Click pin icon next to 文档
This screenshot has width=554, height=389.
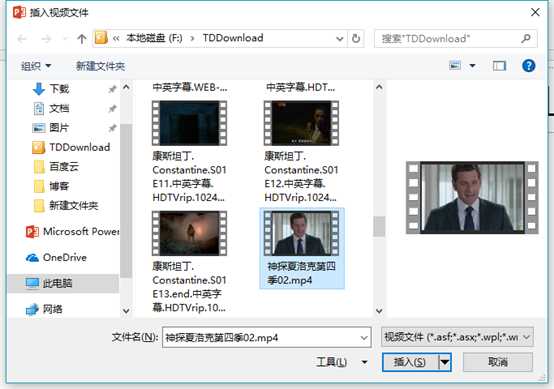[x=112, y=108]
